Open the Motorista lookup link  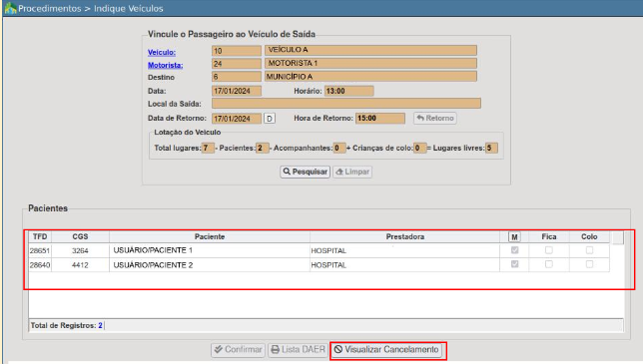(x=166, y=65)
